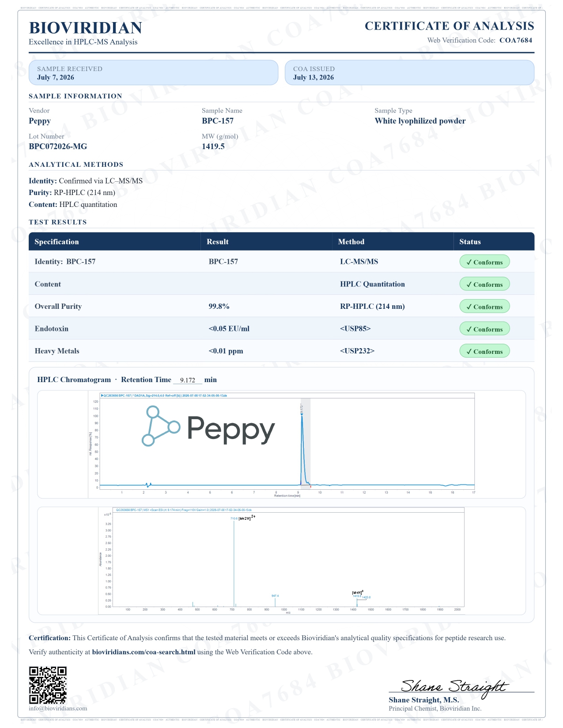Select the verification code COA7684
The image size is (563, 728).
pyautogui.click(x=516, y=40)
